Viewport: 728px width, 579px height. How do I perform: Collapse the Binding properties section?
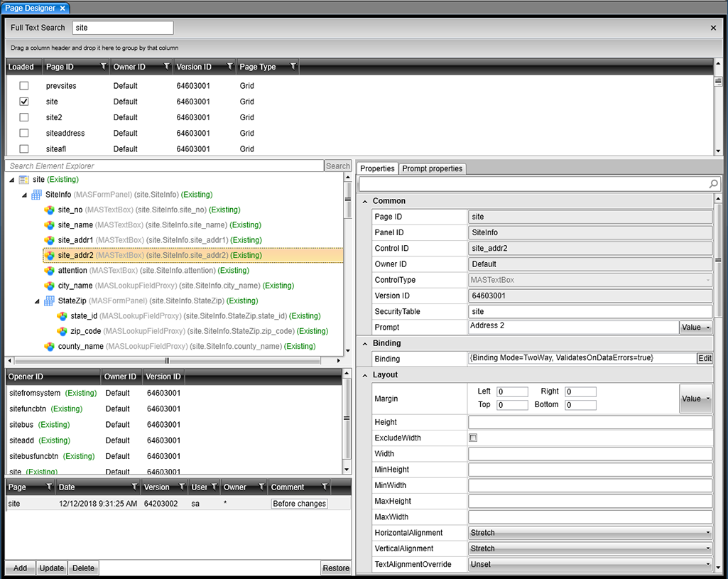(x=365, y=344)
